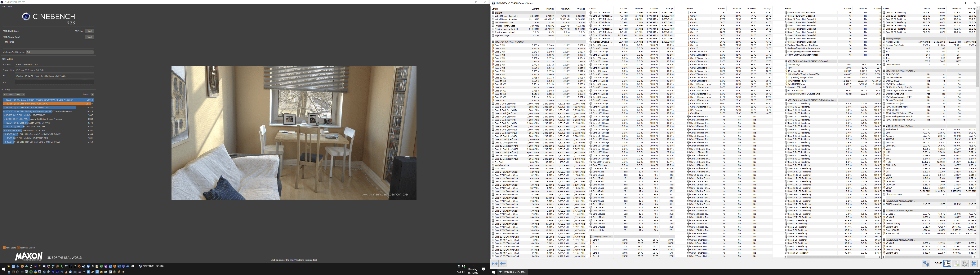Click the blue X close sensors icon
Image resolution: width=980 pixels, height=275 pixels.
click(x=973, y=264)
